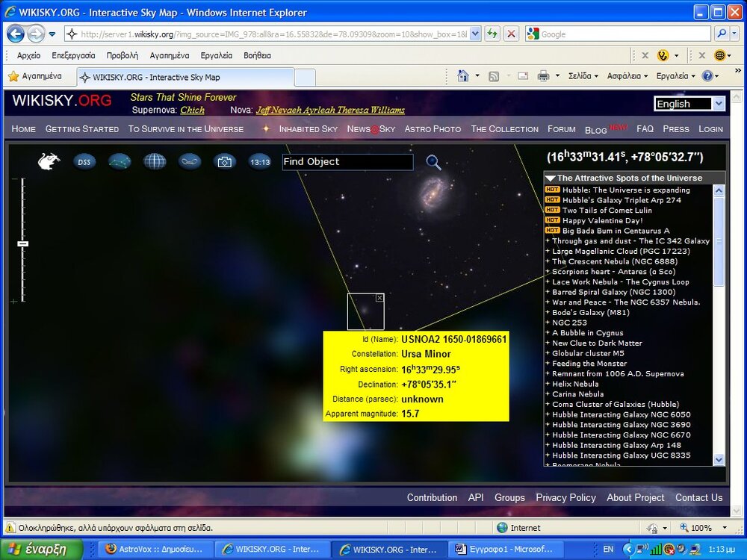Click the magnifier search icon beside Find Object

click(433, 162)
